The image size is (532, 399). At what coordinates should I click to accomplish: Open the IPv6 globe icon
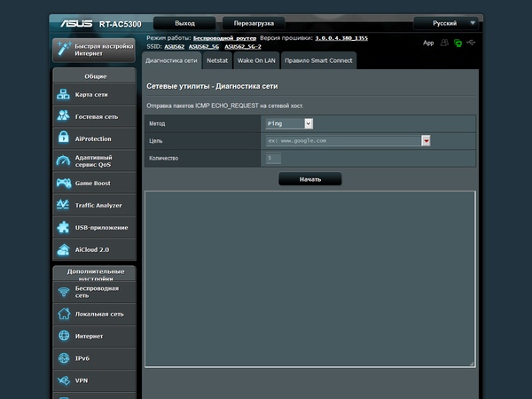[64, 358]
